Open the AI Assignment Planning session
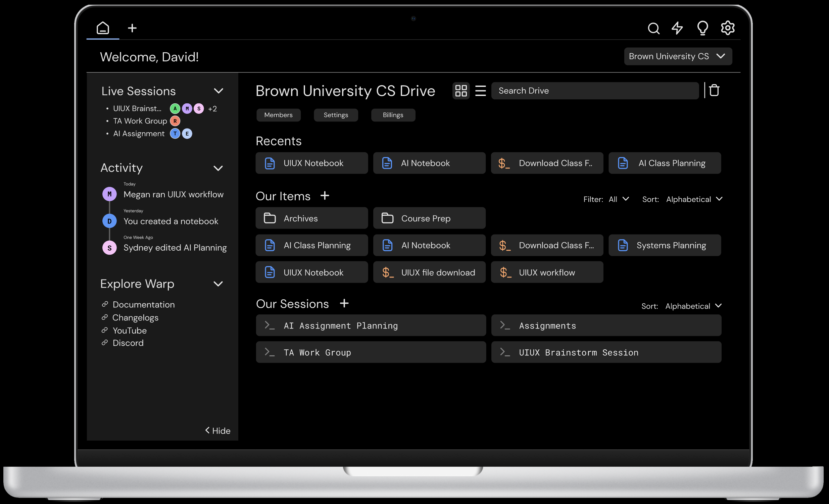 click(x=371, y=325)
